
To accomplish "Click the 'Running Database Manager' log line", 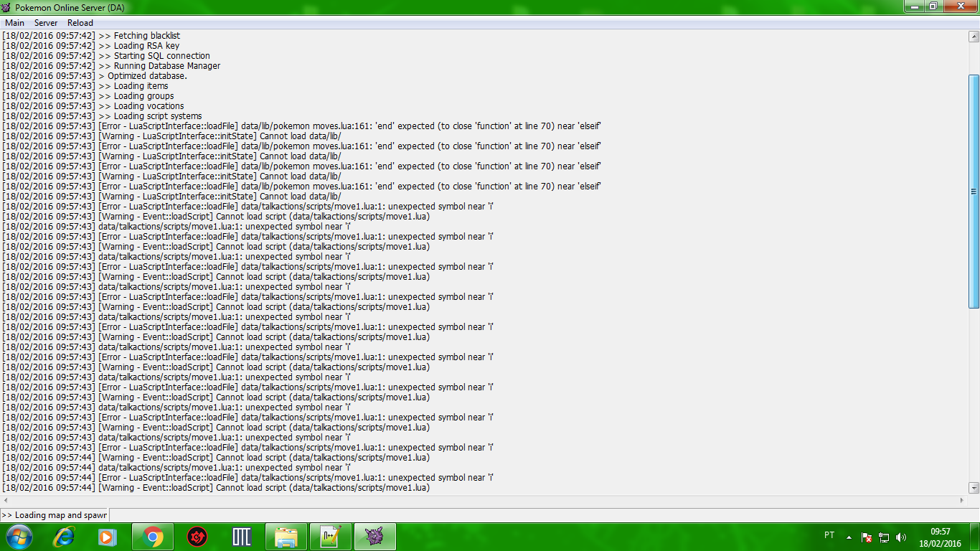I will 111,66.
